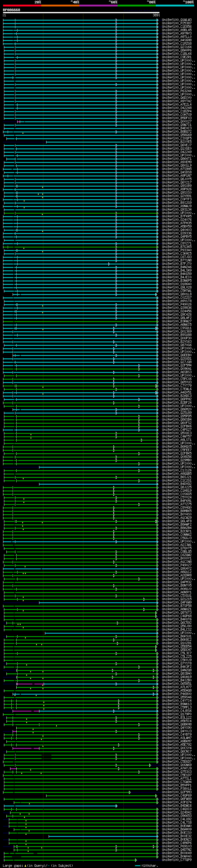The width and height of the screenshot is (197, 868).
Task: Select hit UniRef100_B6HQX5
Action: point(177,447)
